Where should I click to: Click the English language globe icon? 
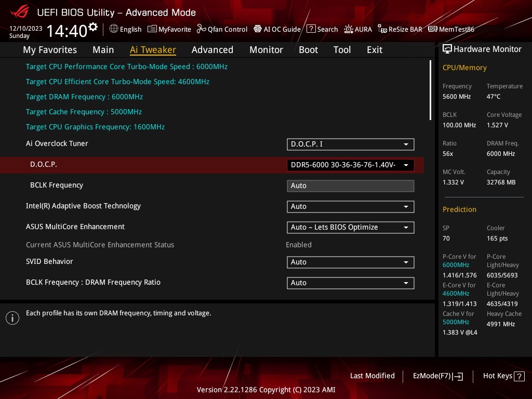pos(114,29)
